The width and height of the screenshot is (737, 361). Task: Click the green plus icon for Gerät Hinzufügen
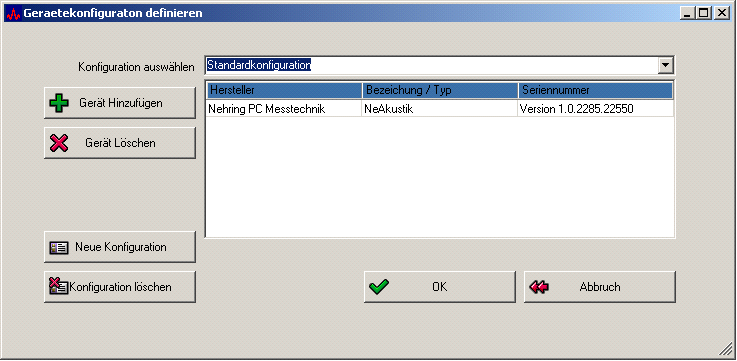pyautogui.click(x=59, y=102)
